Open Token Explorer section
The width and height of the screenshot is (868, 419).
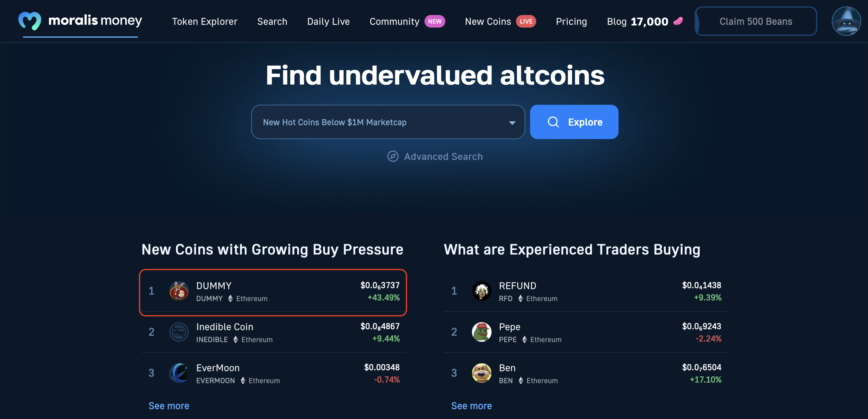204,21
